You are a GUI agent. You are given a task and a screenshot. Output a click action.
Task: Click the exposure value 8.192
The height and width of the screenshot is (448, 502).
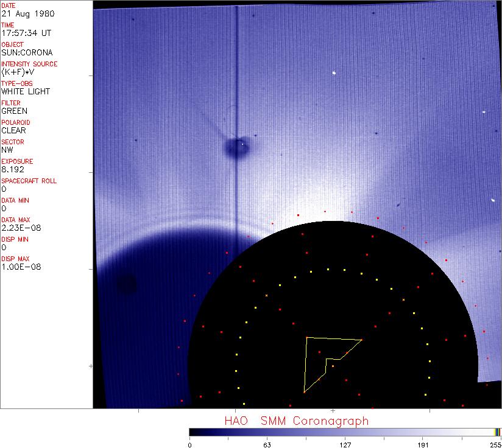[12, 169]
